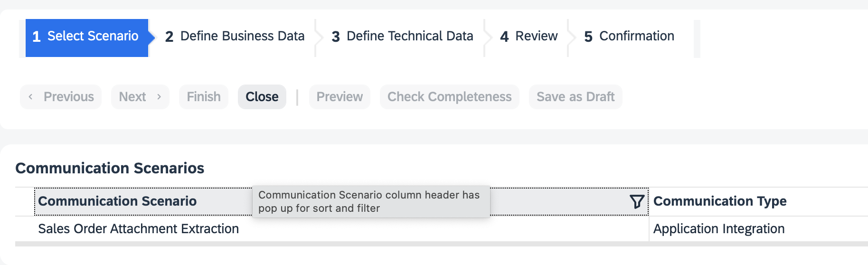Open step 3 Define Technical Data
This screenshot has height=265, width=868.
(402, 37)
